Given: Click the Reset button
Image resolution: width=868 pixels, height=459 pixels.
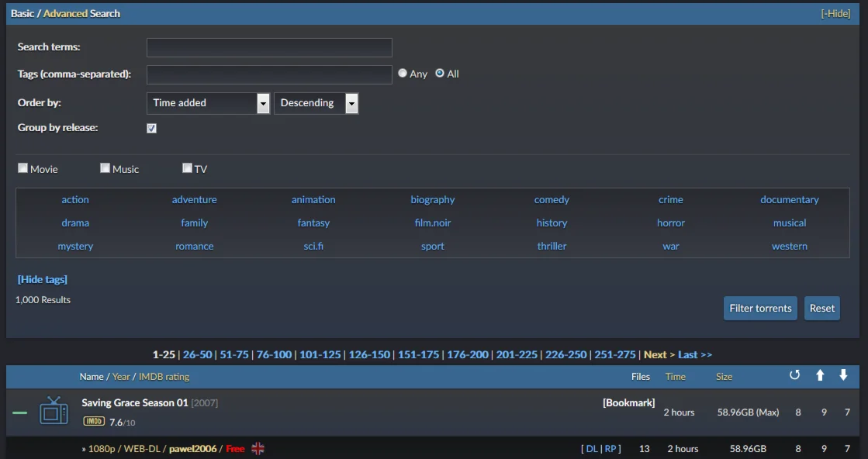Looking at the screenshot, I should (821, 308).
